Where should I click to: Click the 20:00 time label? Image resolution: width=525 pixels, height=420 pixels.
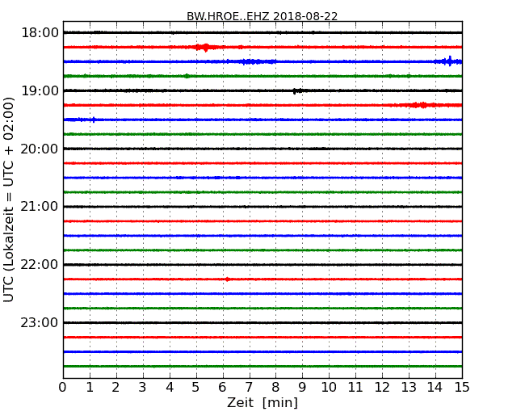40,149
